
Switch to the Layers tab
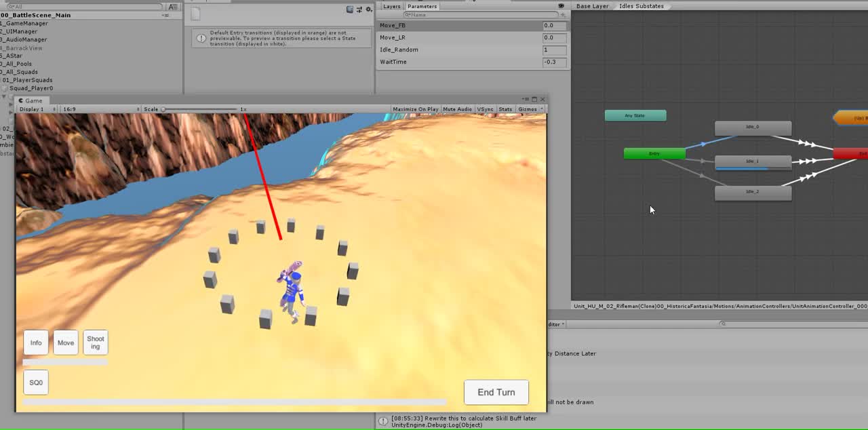coord(391,6)
